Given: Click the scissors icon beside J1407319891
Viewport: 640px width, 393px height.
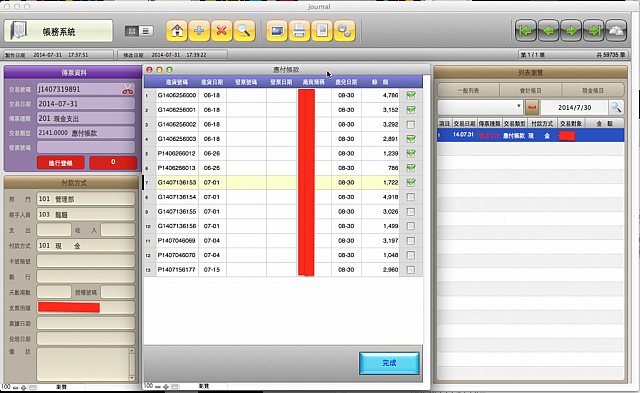Looking at the screenshot, I should tap(128, 89).
